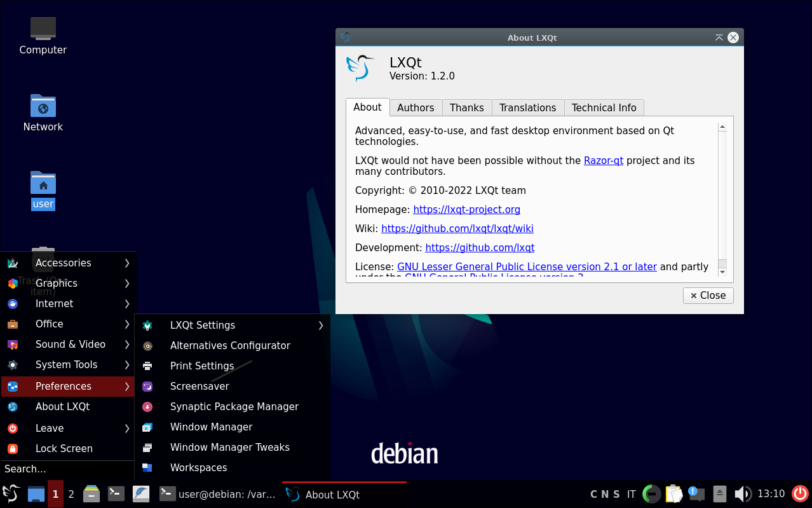Launch the terminal from the panel quicklaunch
812x508 pixels.
click(x=116, y=494)
